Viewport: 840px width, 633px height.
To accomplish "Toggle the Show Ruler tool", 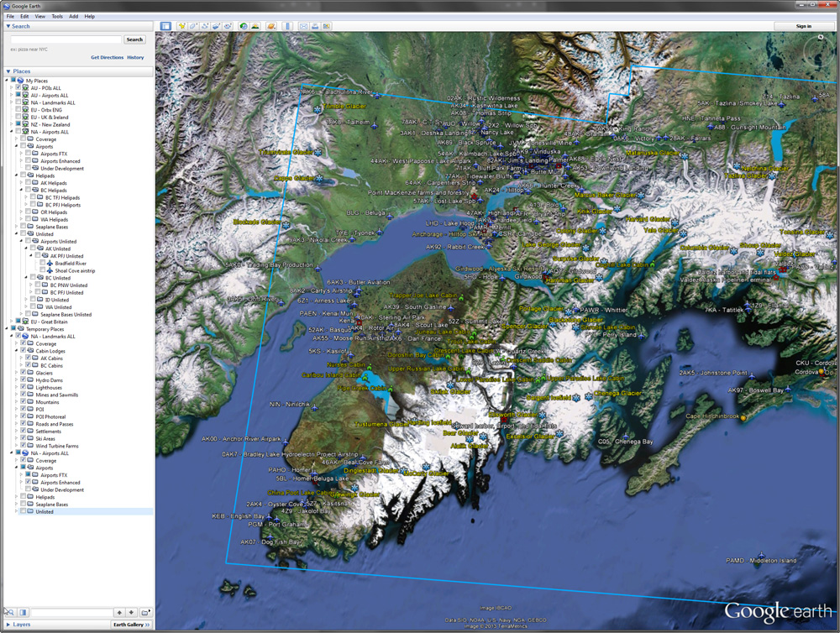I will click(287, 26).
